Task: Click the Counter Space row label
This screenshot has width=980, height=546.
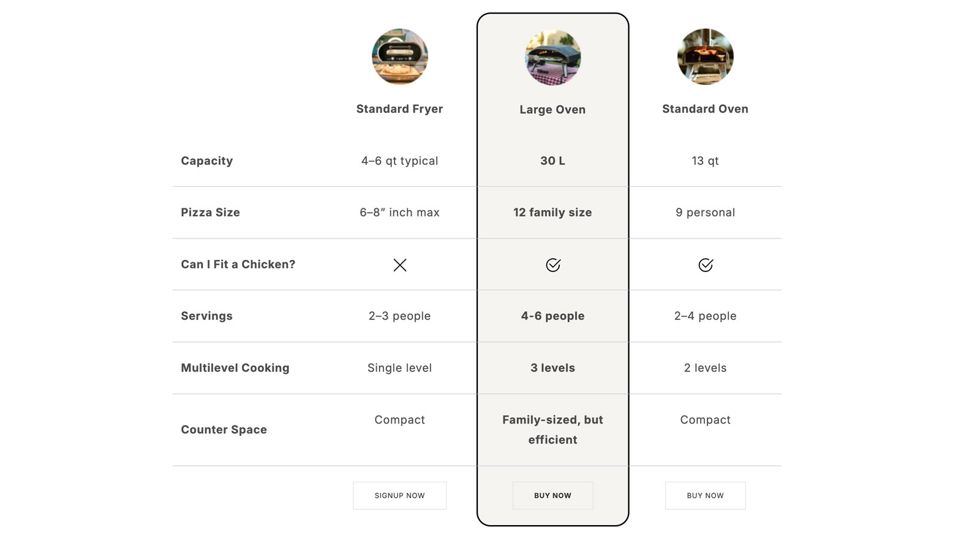Action: (224, 430)
